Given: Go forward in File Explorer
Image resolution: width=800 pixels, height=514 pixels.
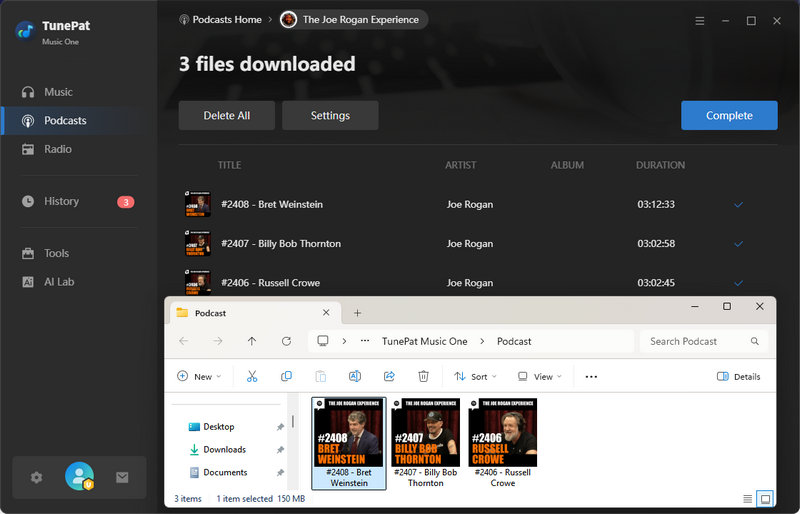Looking at the screenshot, I should point(218,341).
